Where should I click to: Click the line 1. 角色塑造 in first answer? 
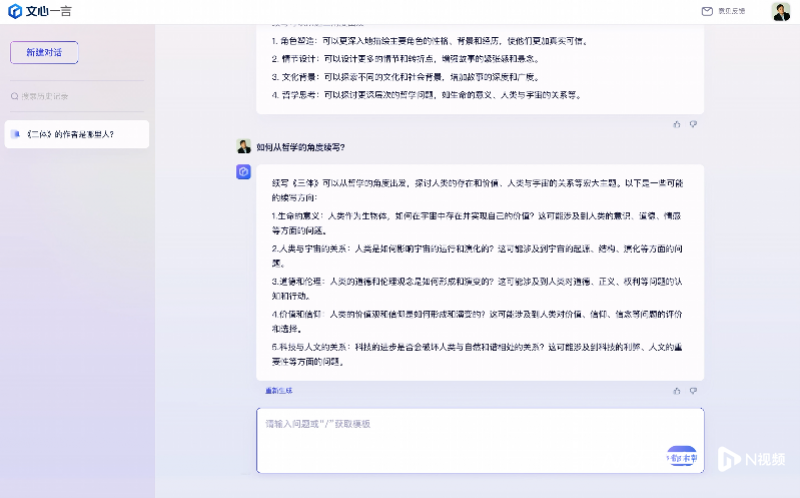(x=430, y=41)
